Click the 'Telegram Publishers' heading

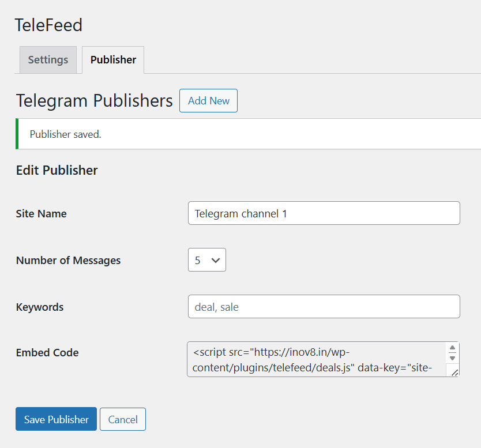[x=94, y=100]
